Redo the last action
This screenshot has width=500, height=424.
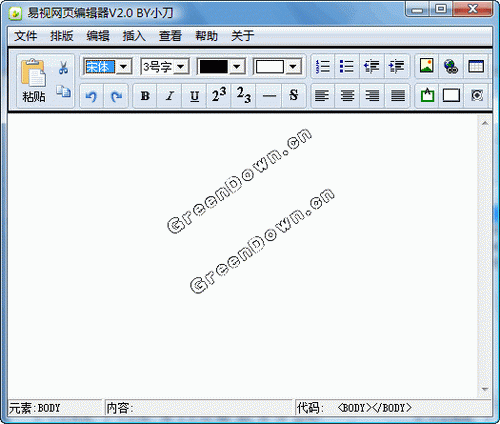[x=116, y=96]
